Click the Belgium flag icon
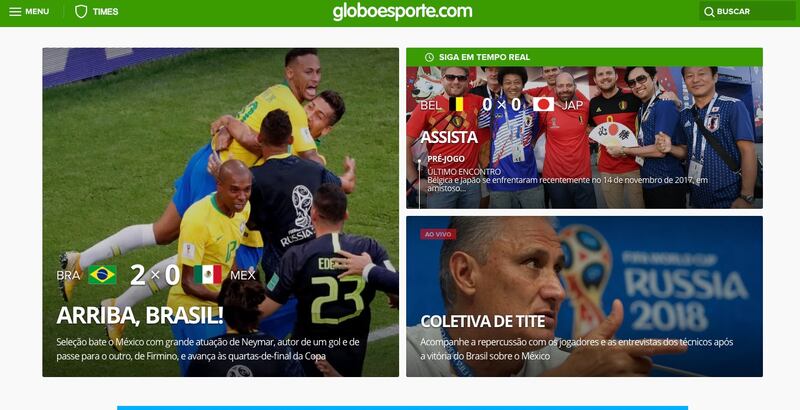The width and height of the screenshot is (800, 410). point(459,105)
